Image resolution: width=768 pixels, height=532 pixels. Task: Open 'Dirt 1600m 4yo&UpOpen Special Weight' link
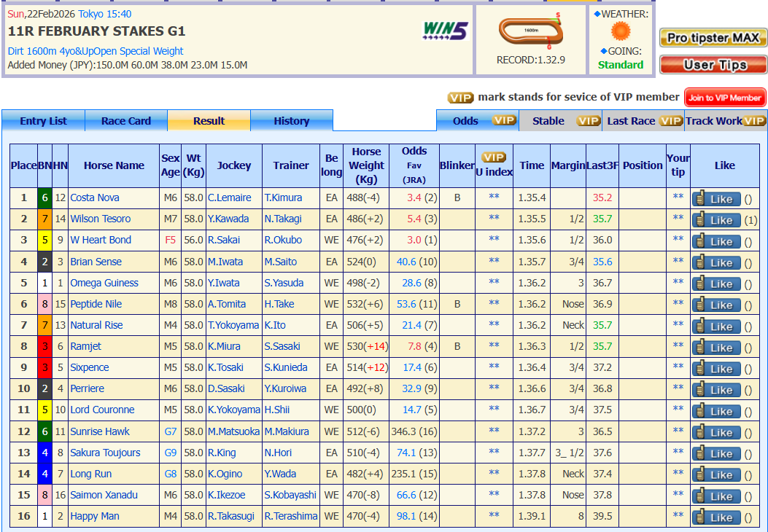(96, 51)
